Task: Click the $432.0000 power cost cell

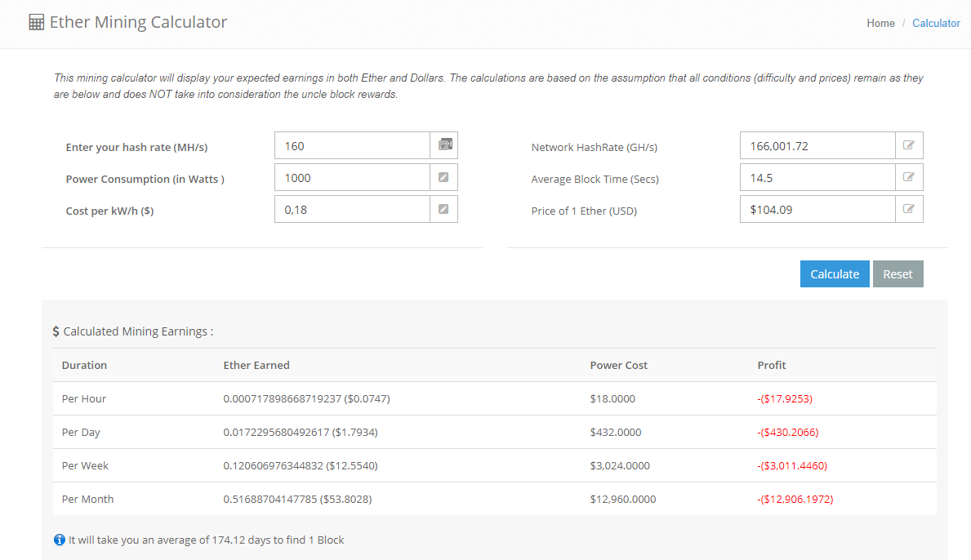Action: coord(616,432)
